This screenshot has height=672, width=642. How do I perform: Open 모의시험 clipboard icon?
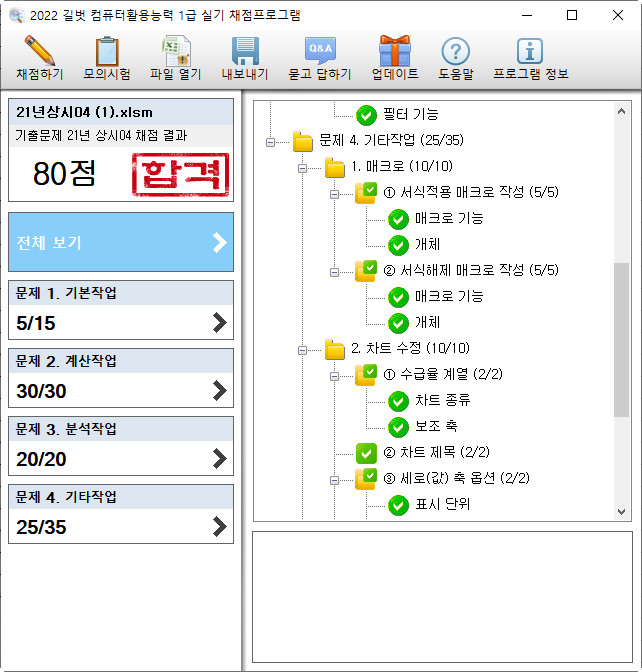(x=106, y=51)
